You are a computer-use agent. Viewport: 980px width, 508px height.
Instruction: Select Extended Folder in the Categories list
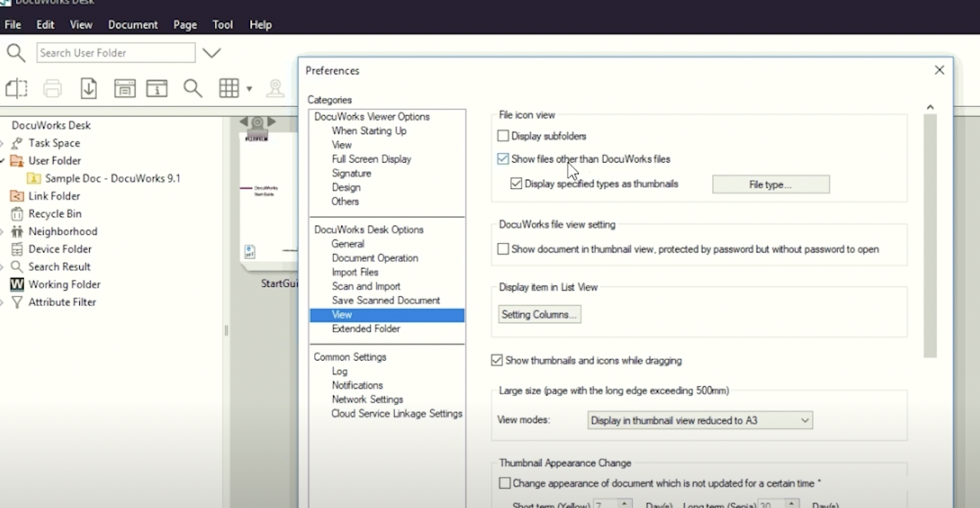[x=366, y=328]
